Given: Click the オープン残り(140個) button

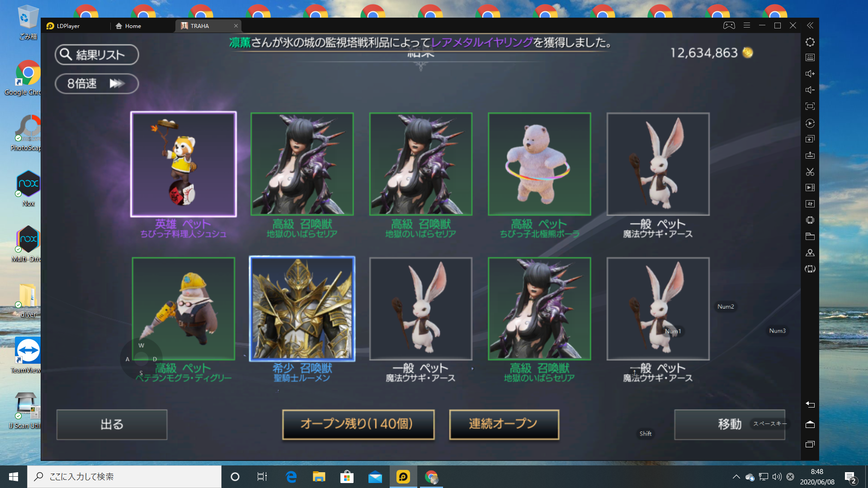Looking at the screenshot, I should [358, 424].
